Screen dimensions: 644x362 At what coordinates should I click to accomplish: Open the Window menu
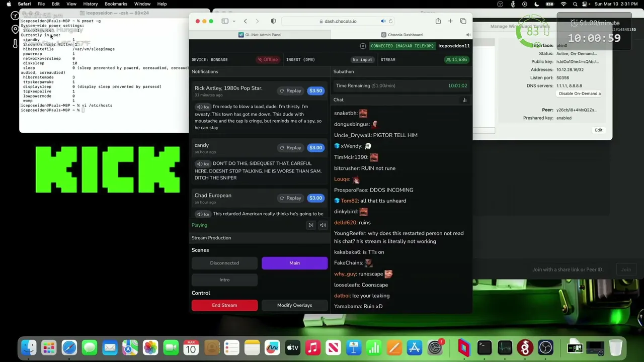pyautogui.click(x=142, y=4)
